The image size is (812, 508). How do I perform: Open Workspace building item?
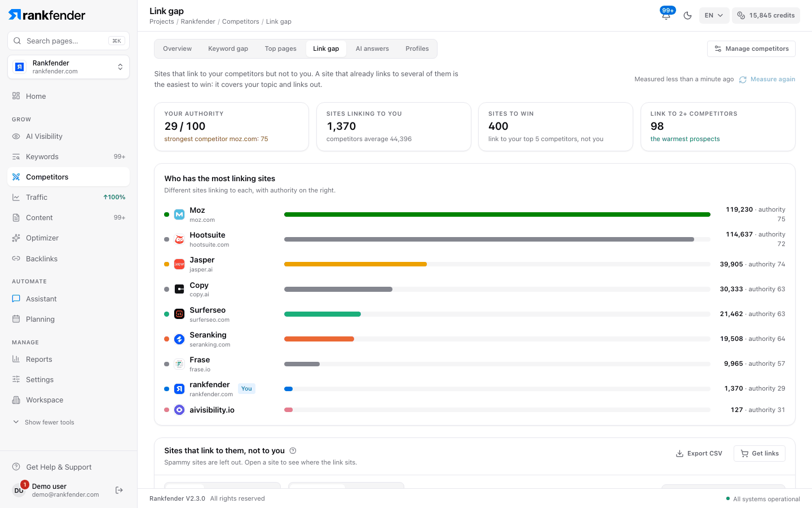(68, 400)
